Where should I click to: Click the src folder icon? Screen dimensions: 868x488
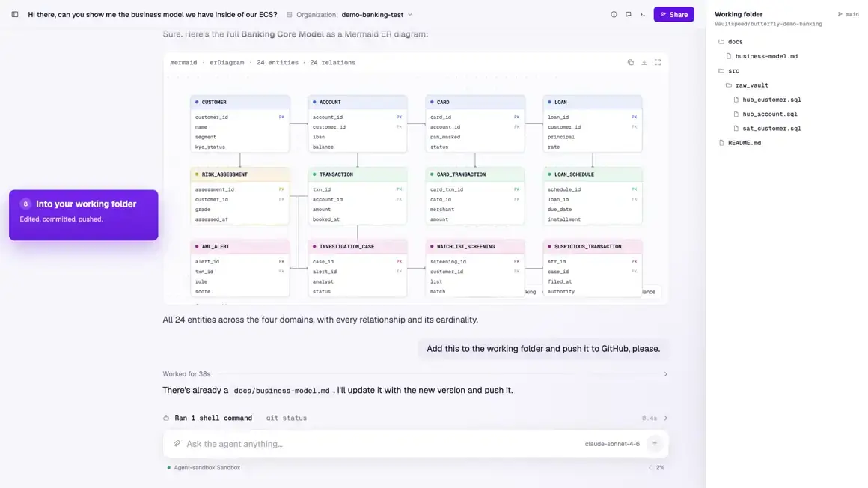(x=721, y=70)
